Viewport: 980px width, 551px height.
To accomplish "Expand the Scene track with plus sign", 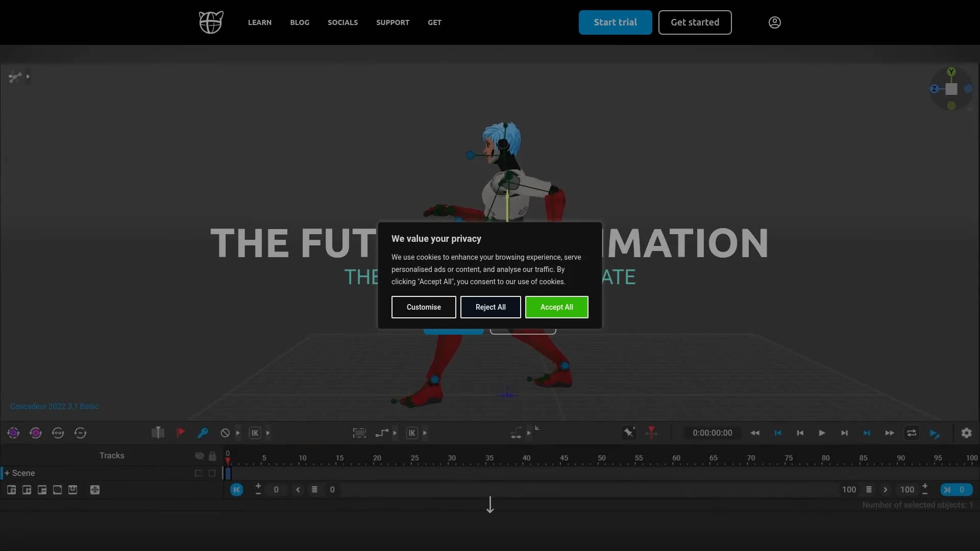I will click(x=7, y=473).
